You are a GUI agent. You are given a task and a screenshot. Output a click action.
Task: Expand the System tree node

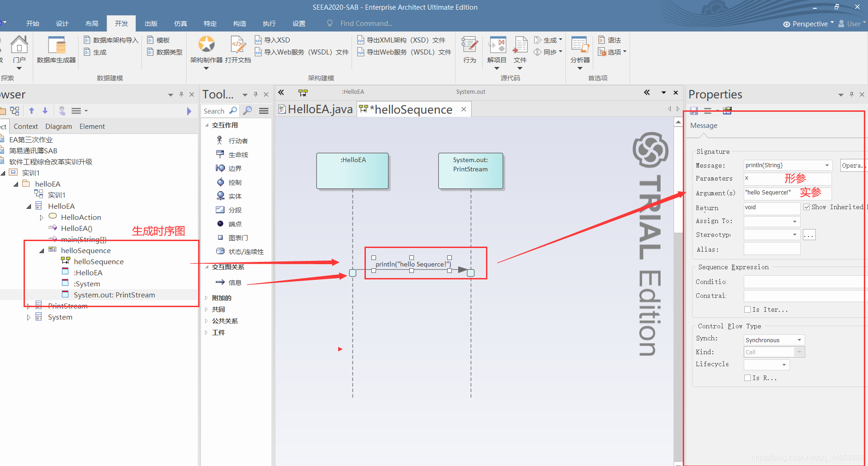pos(29,317)
